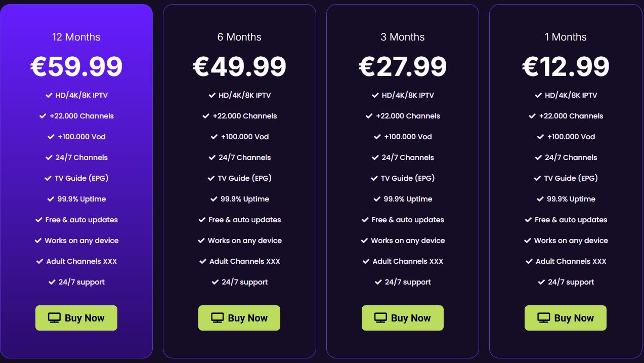Image resolution: width=644 pixels, height=363 pixels.
Task: Click the monitor icon in the 6 Months Buy Now button
Action: point(217,318)
